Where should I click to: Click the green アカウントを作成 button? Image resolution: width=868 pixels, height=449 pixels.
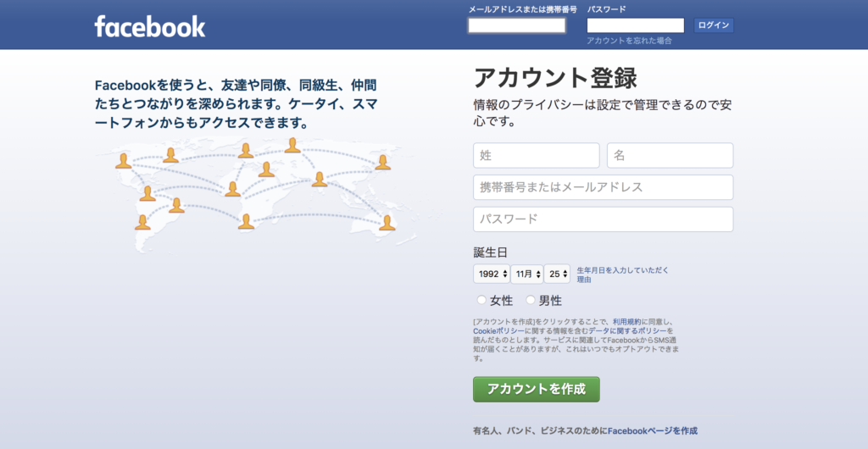pyautogui.click(x=536, y=390)
